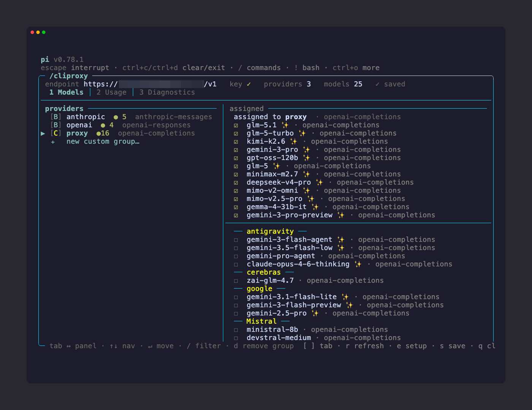Click the sparkle icon after gemma-4-31b-it
Image resolution: width=532 pixels, height=410 pixels.
pos(315,207)
